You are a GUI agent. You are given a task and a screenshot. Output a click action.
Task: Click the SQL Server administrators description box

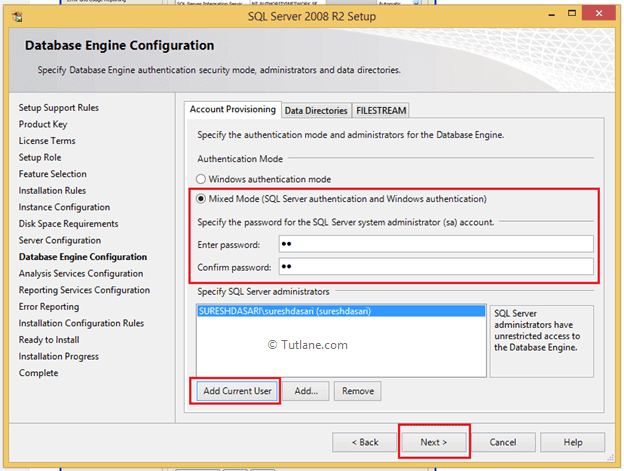tap(542, 341)
